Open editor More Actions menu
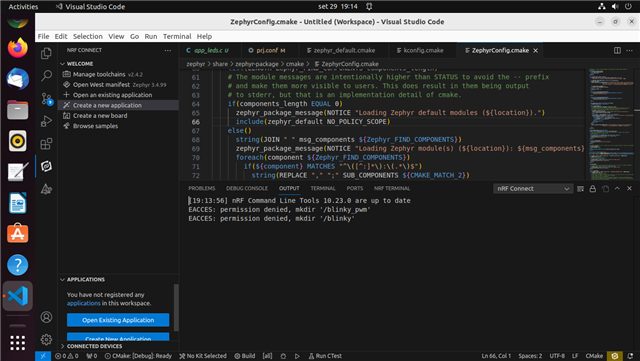 click(x=629, y=50)
